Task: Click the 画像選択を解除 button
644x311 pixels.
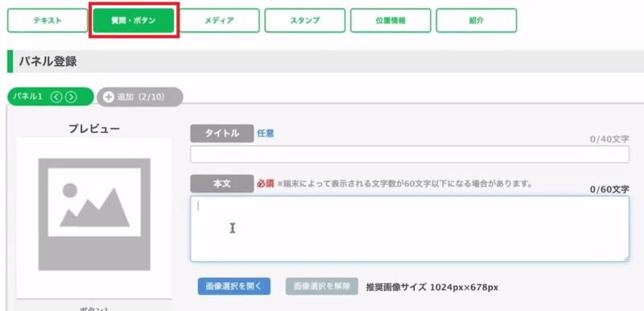Action: point(322,286)
